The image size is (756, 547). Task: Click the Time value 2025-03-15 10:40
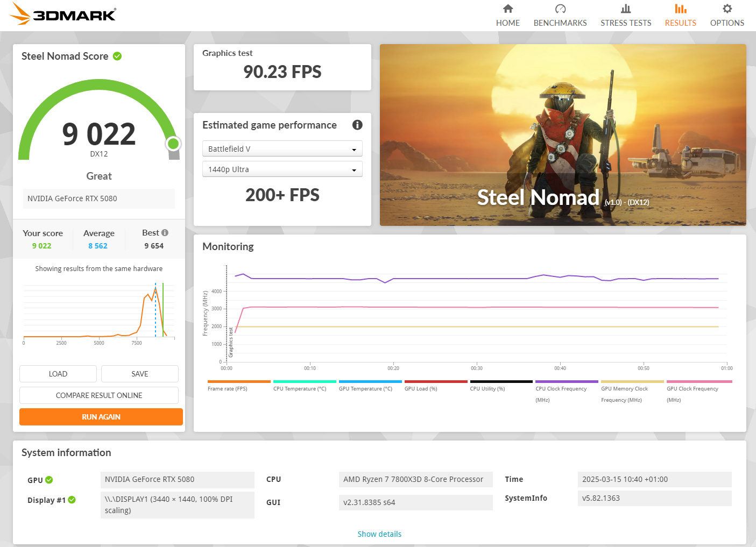654,479
